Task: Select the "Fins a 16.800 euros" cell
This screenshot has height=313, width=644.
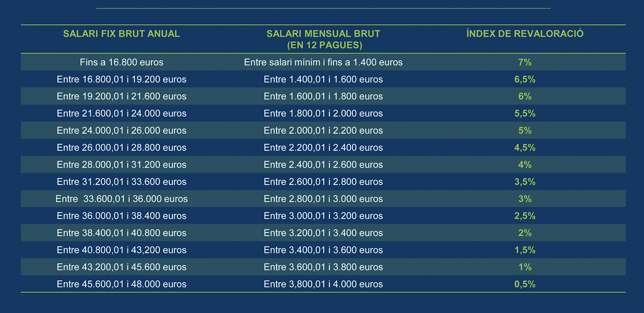Action: point(122,62)
